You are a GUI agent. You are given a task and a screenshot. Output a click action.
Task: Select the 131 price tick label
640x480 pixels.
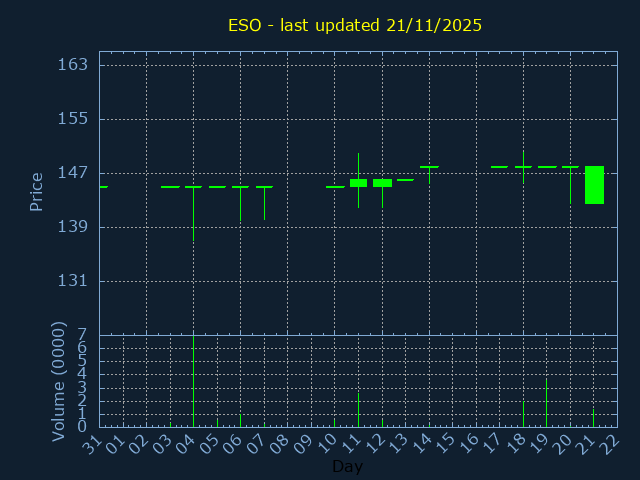coord(74,281)
